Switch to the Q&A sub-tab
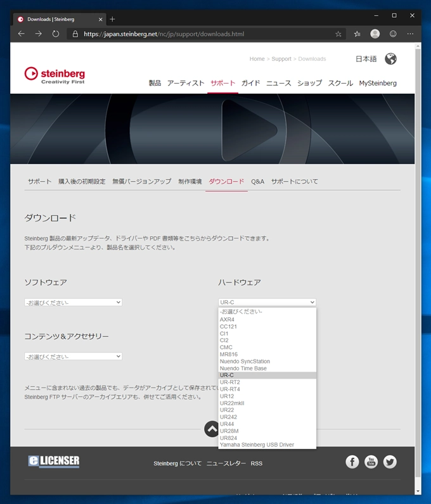 pos(257,182)
